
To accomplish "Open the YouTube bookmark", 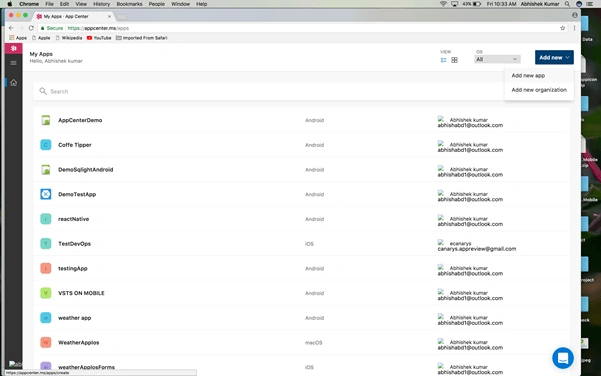I will coord(99,38).
